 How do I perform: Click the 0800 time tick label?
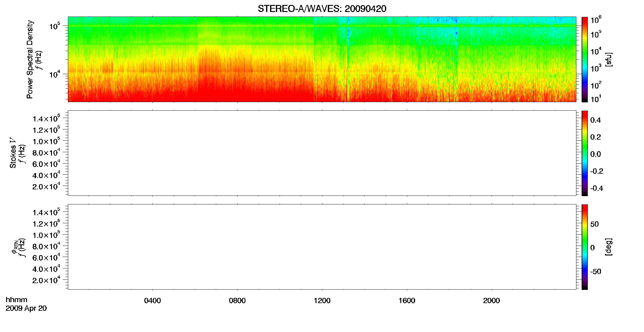[x=237, y=301]
